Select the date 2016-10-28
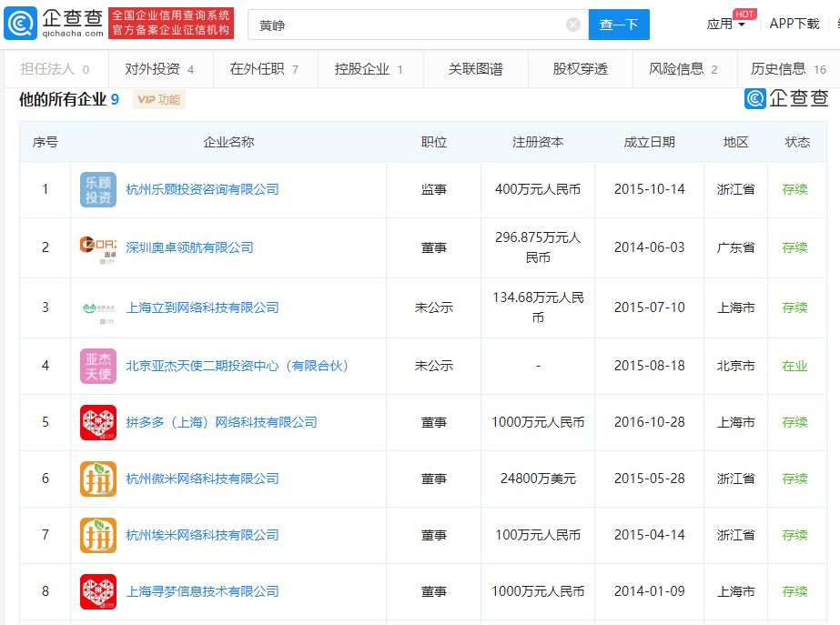The image size is (840, 625). pos(649,422)
